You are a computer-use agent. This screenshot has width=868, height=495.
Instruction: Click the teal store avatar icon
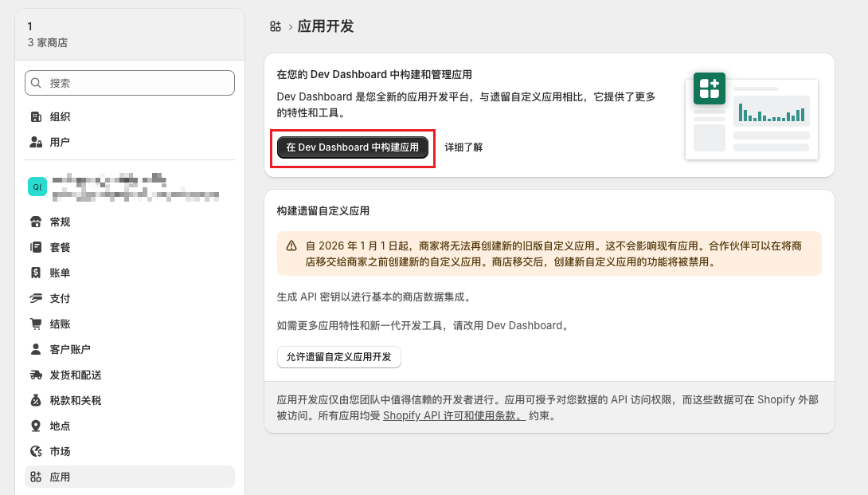37,187
